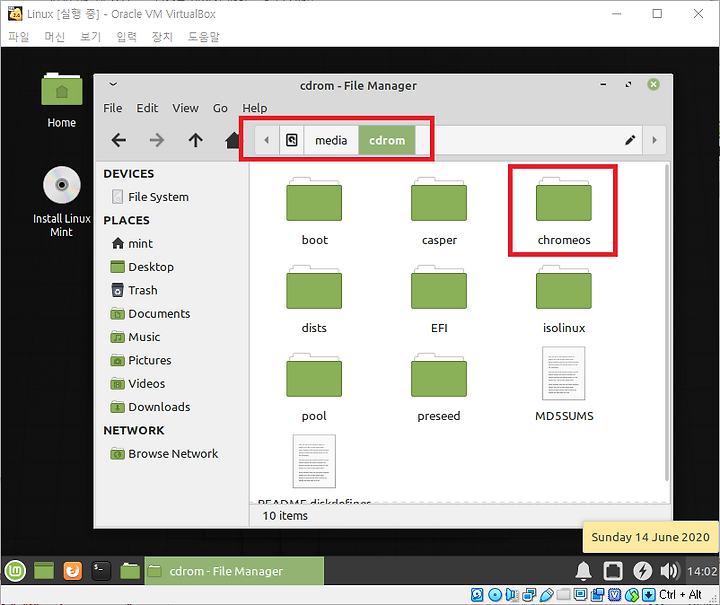
Task: Go forward with the right arrow toolbar button
Action: tap(157, 140)
